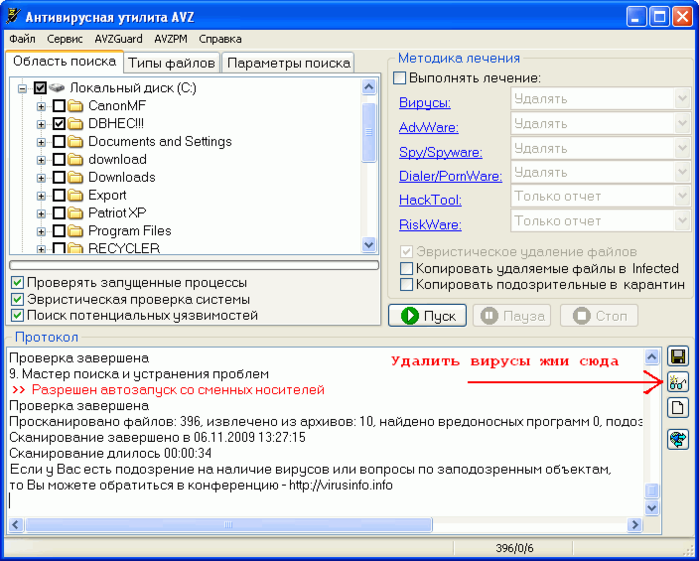
Task: Expand the Export folder node
Action: coord(41,195)
